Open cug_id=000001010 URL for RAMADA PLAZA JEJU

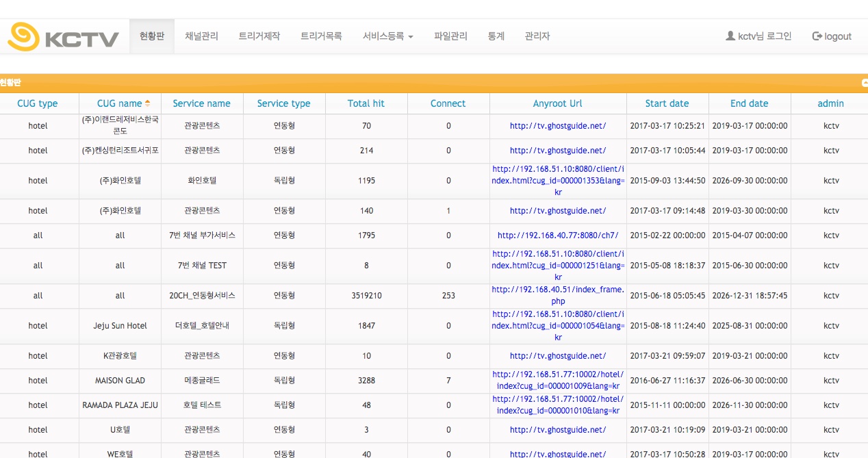point(558,405)
